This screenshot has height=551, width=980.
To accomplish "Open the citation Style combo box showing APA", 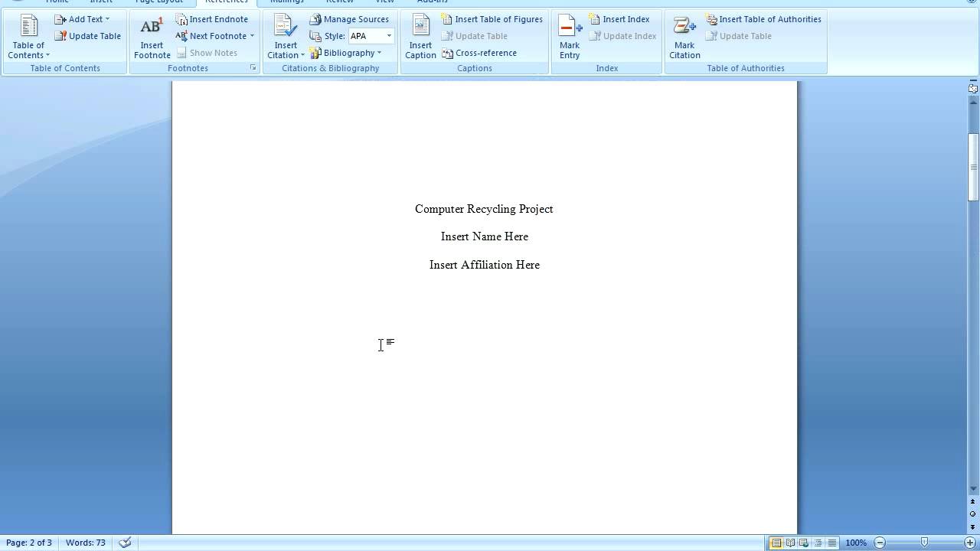I will 371,36.
